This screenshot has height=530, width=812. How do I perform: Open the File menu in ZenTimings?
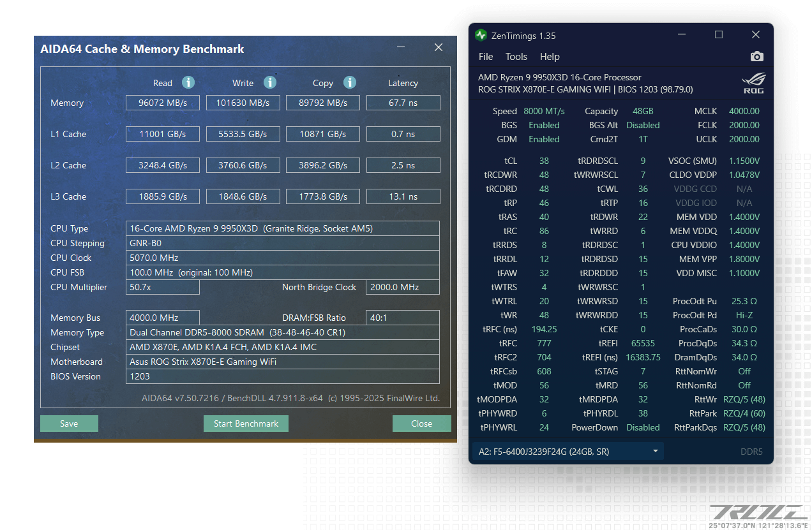click(486, 57)
